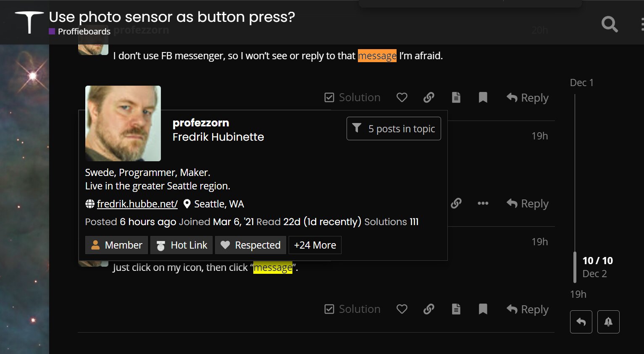Screen dimensions: 644x354
Task: Open the fredrik.hubbe.net website link
Action: tap(137, 204)
